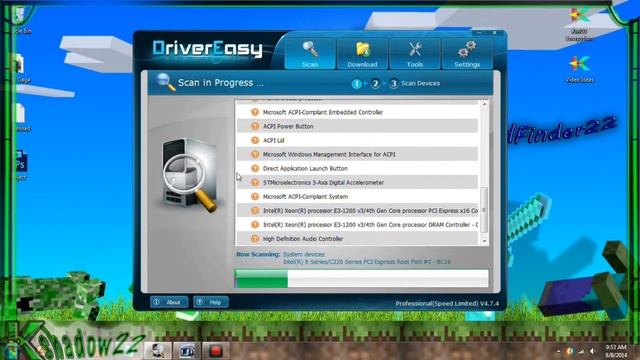Click the taskbar volume speaker icon
The height and width of the screenshot is (360, 640).
tap(592, 351)
